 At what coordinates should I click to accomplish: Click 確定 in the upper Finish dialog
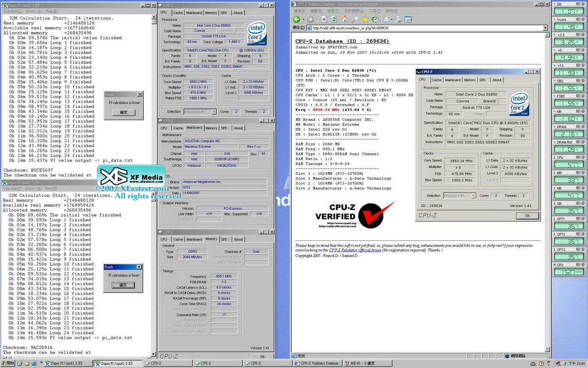124,112
